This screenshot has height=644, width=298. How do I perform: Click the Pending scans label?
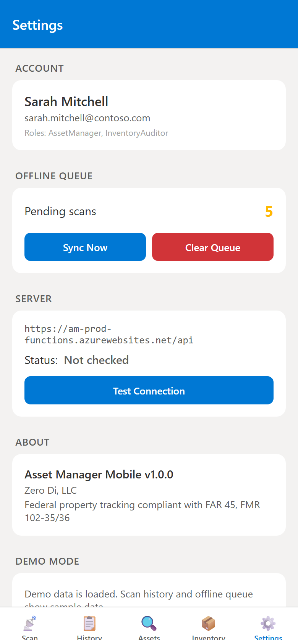tap(60, 211)
